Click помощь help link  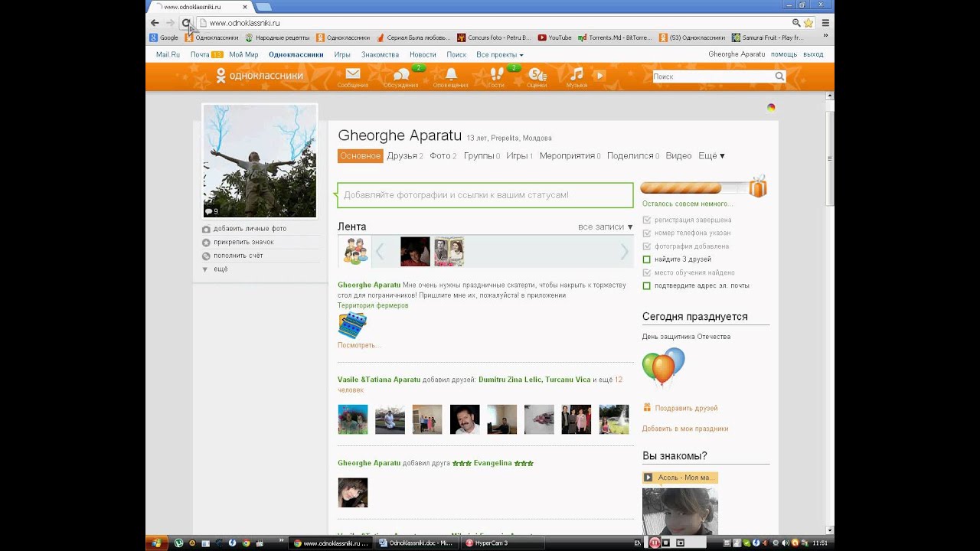point(783,54)
